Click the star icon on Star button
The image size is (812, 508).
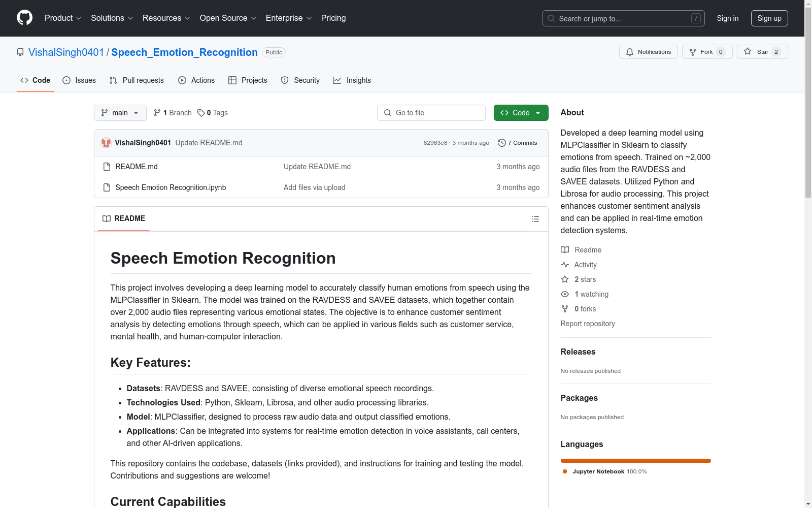pyautogui.click(x=748, y=51)
